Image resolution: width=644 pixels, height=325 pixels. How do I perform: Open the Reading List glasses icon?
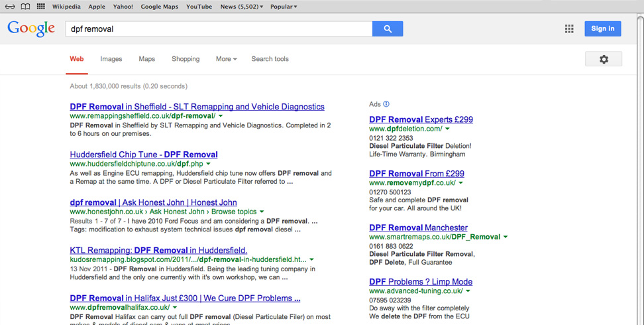(x=10, y=7)
